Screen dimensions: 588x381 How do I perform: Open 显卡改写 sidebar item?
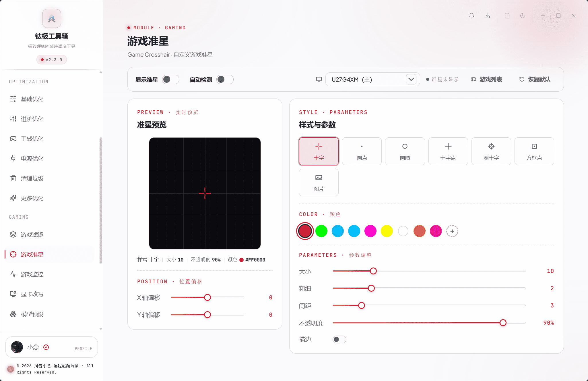pyautogui.click(x=49, y=294)
